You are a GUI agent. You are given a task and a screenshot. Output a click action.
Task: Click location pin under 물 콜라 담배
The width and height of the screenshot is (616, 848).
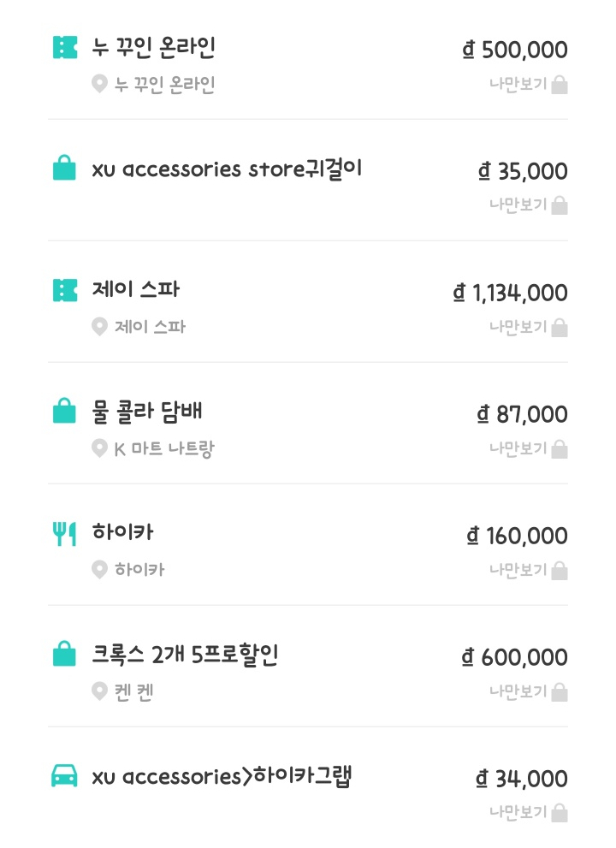100,448
